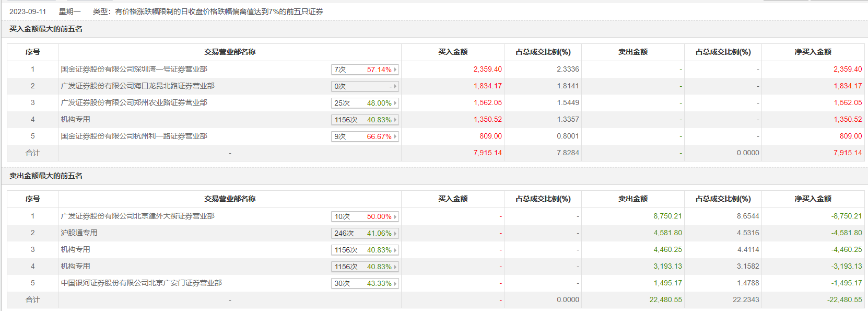Viewport: 868px width, 311px height.
Task: Expand the 246次 41.06% dropdown
Action: coord(365,233)
